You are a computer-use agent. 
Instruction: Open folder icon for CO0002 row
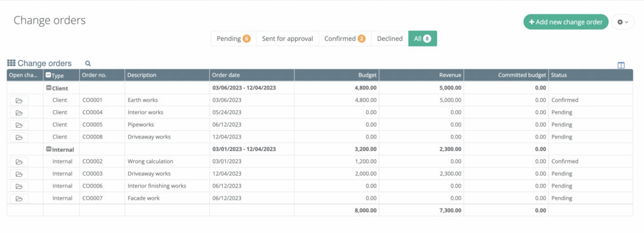pos(19,161)
